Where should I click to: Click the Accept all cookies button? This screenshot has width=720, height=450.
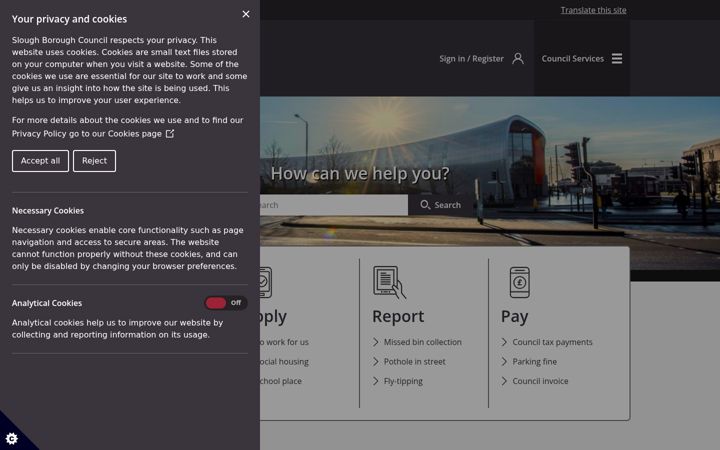pos(40,161)
